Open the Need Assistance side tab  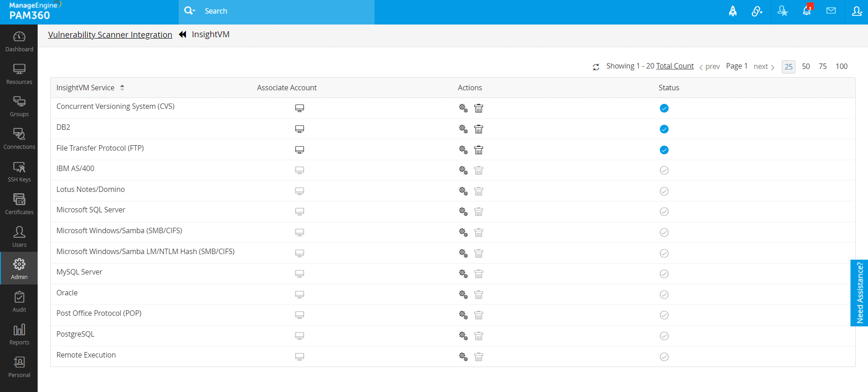tap(859, 293)
